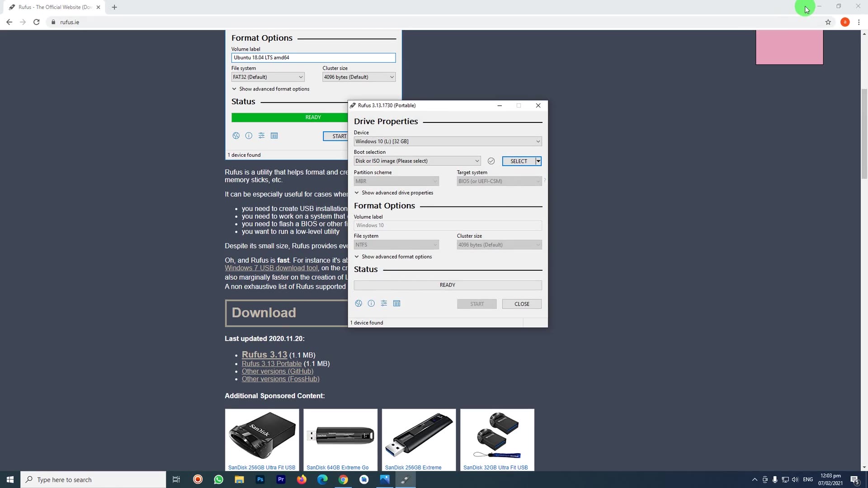Show the Rufus log icon

click(x=396, y=304)
